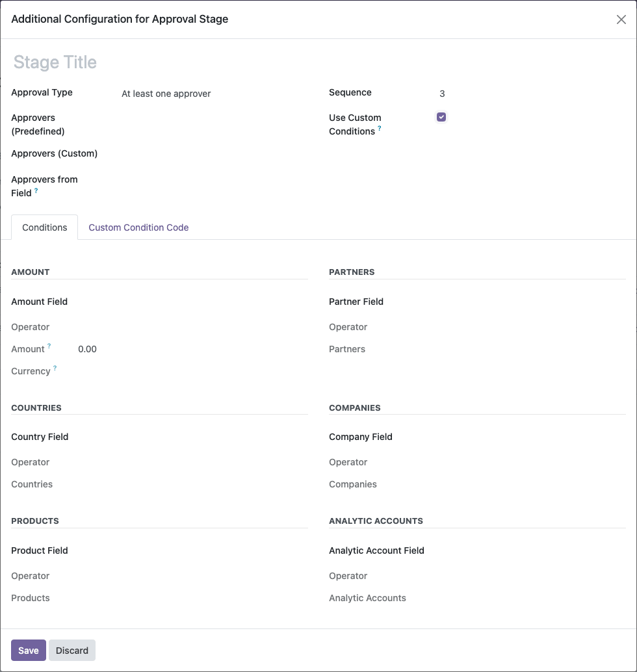This screenshot has height=672, width=637.
Task: Click the PARTNERS section heading
Action: pos(352,272)
